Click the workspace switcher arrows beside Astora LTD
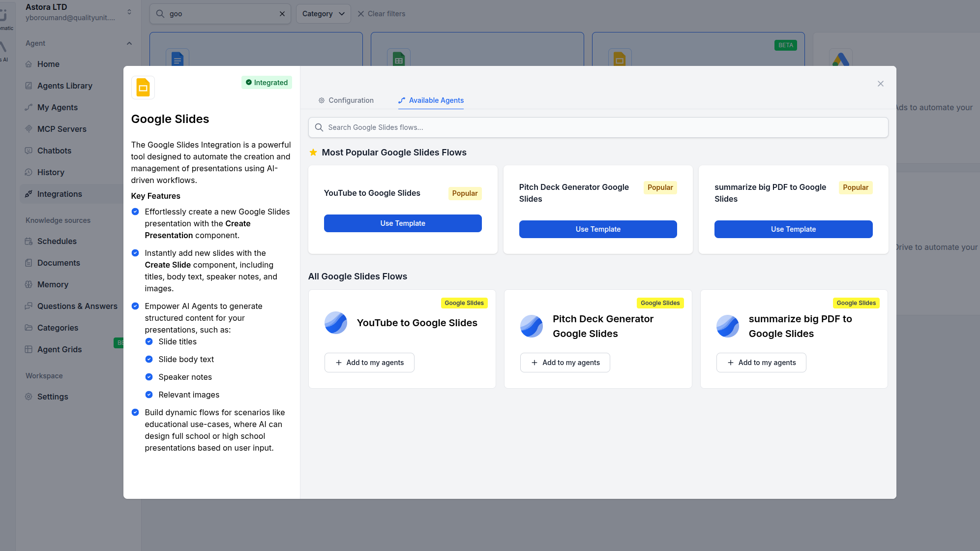Image resolution: width=980 pixels, height=551 pixels. tap(129, 11)
